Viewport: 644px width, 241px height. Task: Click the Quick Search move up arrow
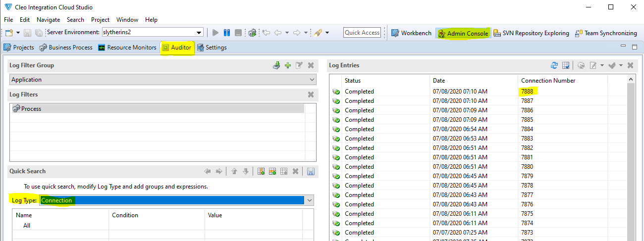234,171
